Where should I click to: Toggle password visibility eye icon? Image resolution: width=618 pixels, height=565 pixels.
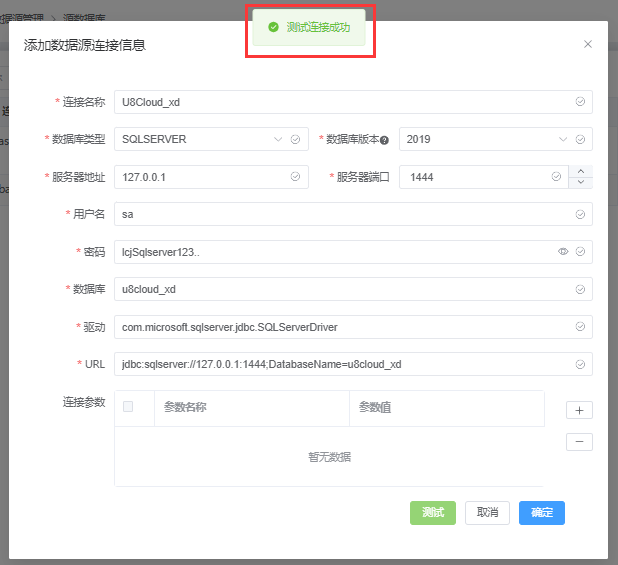click(563, 251)
